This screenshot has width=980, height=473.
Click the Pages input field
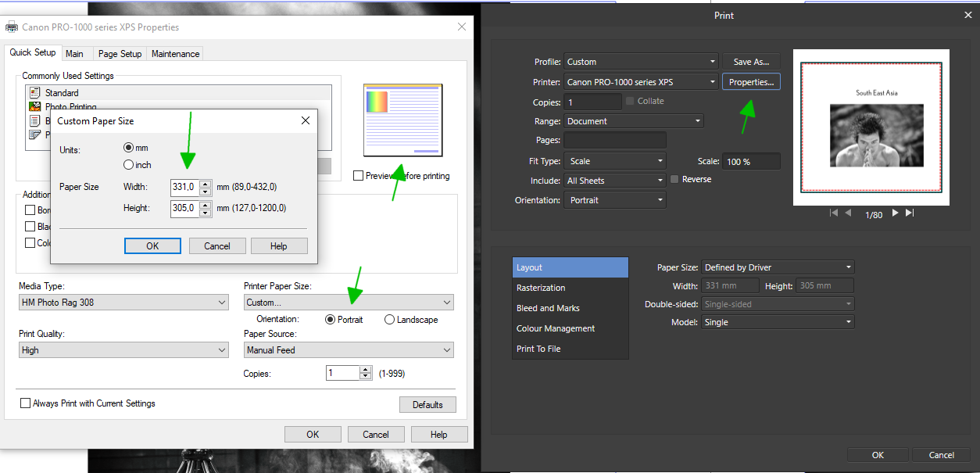(614, 141)
